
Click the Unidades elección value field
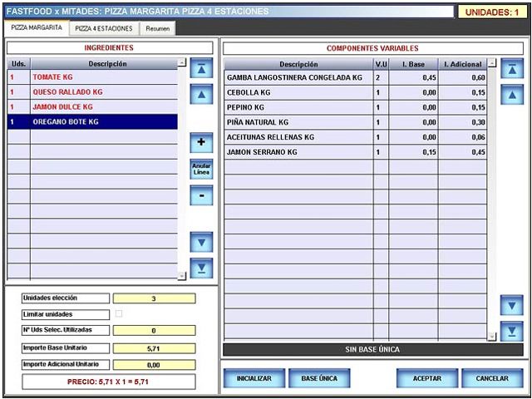tap(154, 298)
